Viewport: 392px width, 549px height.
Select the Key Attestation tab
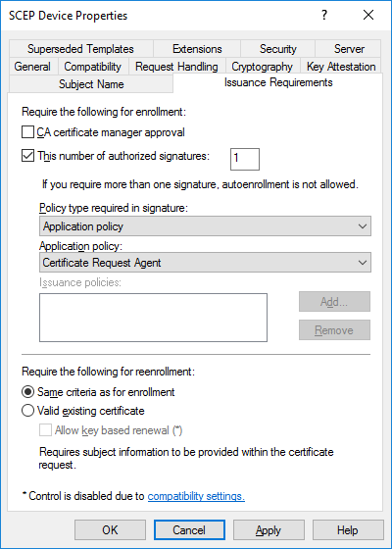tap(341, 67)
